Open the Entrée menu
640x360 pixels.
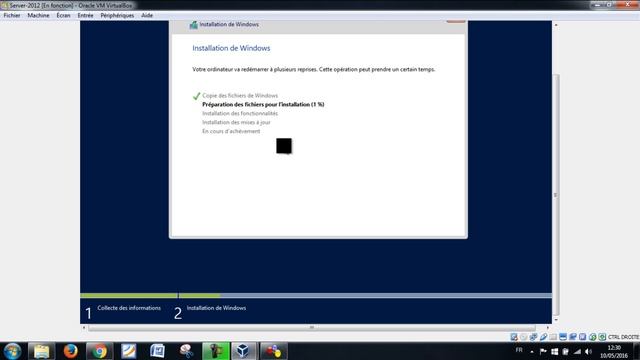coord(85,15)
